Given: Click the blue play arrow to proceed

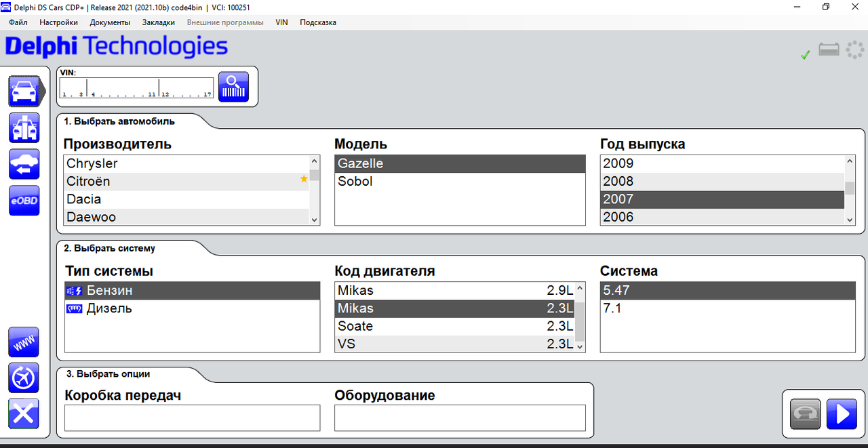Looking at the screenshot, I should 842,413.
